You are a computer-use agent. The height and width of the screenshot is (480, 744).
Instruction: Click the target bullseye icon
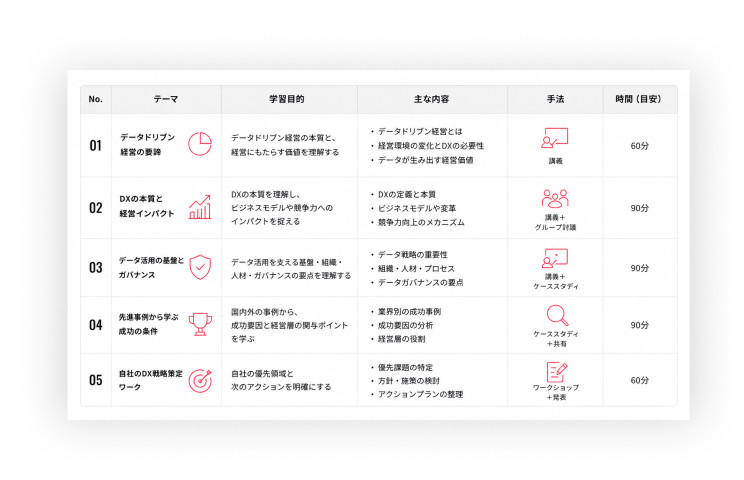(x=200, y=380)
